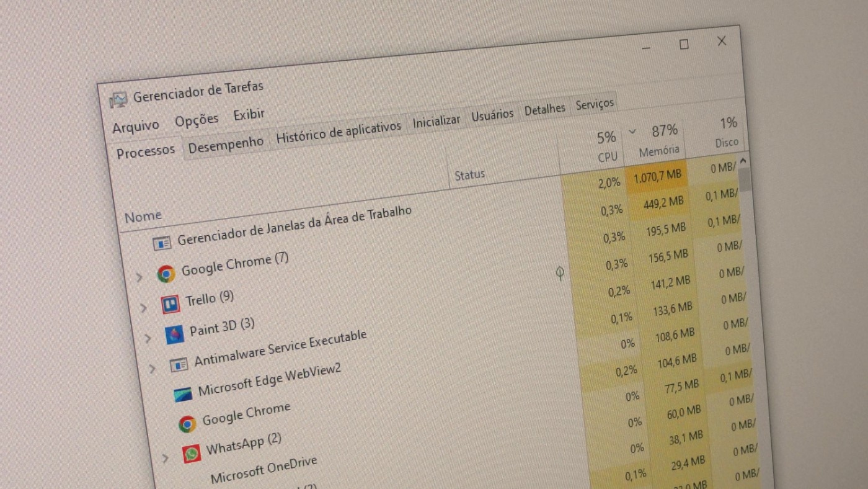Sort by the Disco column header

pos(727,143)
